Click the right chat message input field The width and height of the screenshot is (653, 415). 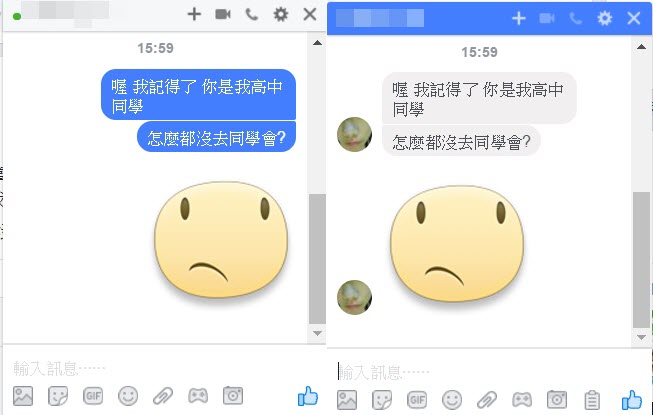point(487,372)
